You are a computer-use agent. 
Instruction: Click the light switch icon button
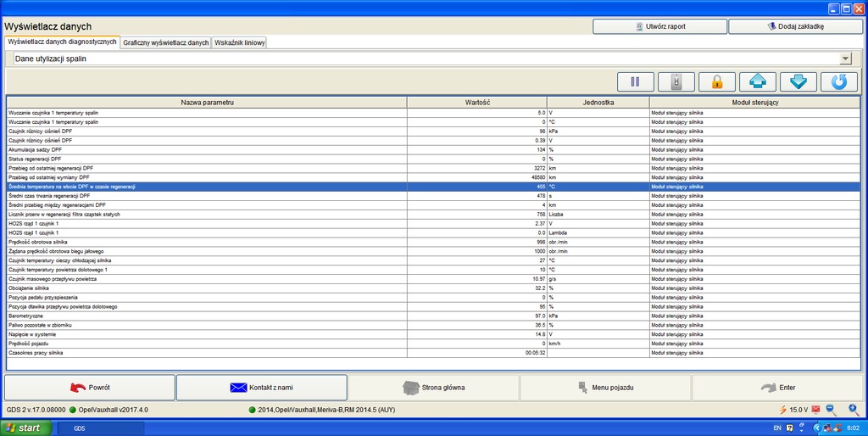[676, 82]
